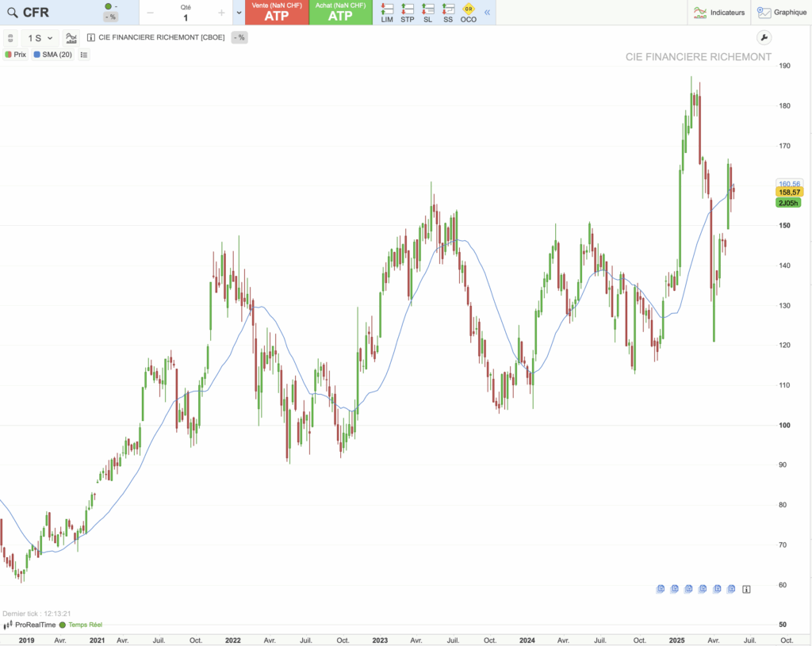The height and width of the screenshot is (646, 812).
Task: Click the 150 price axis label
Action: (784, 225)
